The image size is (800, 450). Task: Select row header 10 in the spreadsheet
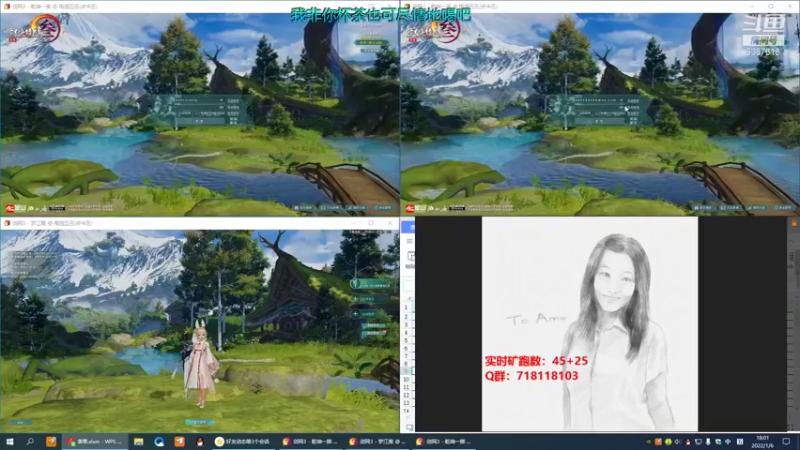407,380
